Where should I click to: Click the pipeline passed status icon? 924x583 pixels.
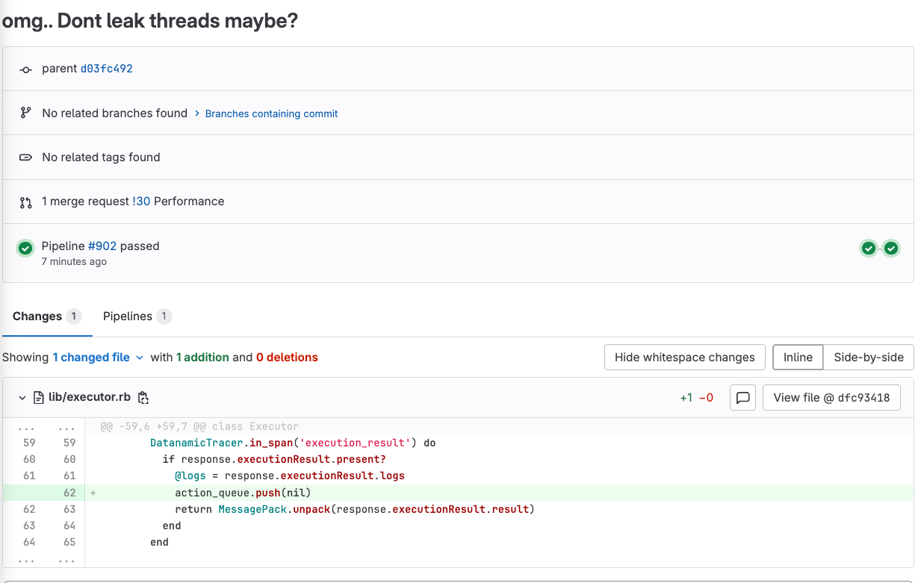pos(25,249)
